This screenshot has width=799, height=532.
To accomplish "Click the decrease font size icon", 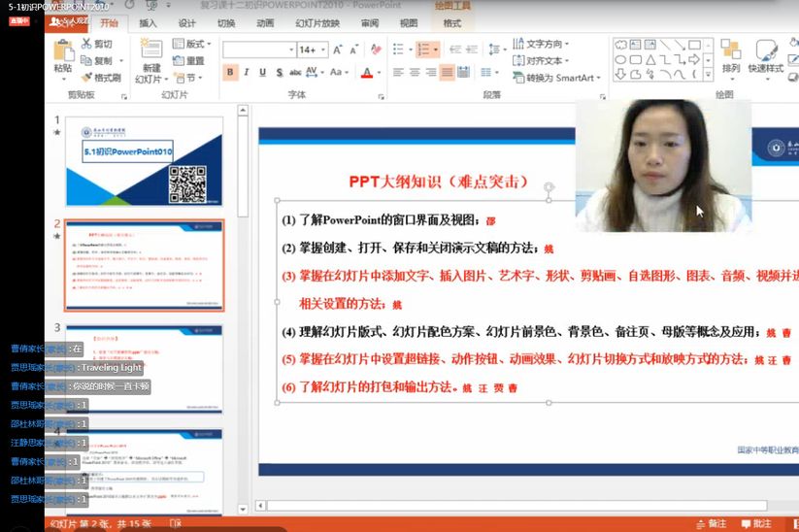I will tap(354, 50).
